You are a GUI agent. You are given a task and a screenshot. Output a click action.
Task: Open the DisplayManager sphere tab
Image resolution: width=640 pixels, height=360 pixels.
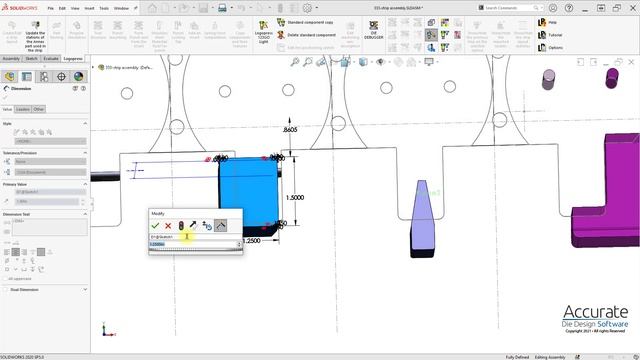[78, 76]
